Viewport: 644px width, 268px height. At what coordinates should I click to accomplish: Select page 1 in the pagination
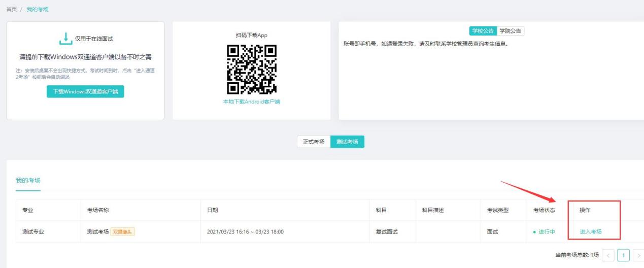coord(624,254)
